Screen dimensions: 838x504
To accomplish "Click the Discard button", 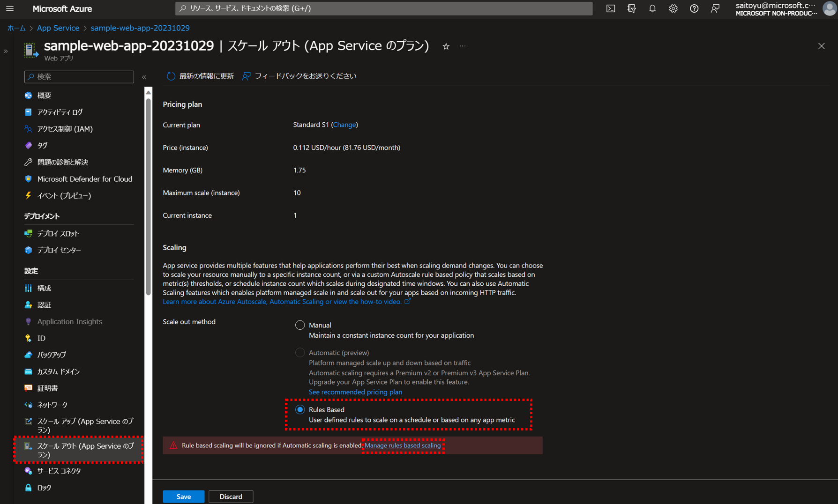I will pyautogui.click(x=231, y=497).
